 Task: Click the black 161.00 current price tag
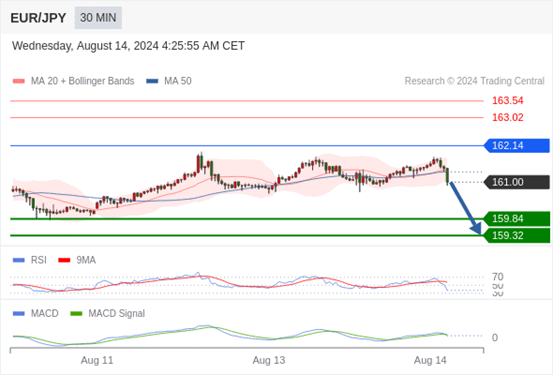pyautogui.click(x=517, y=182)
